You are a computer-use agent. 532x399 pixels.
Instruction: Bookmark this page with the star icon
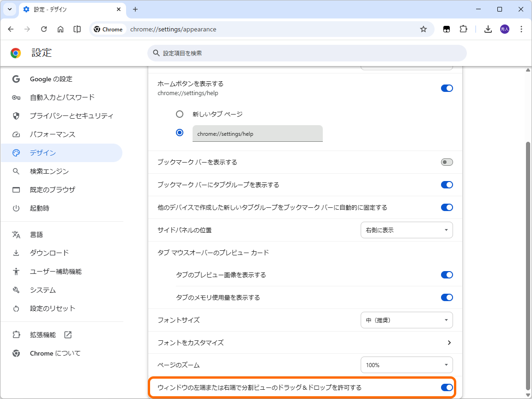(423, 29)
